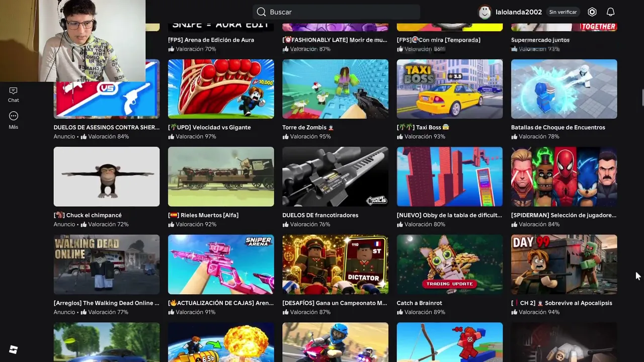Click the Valoración 76% rating text

[310, 225]
